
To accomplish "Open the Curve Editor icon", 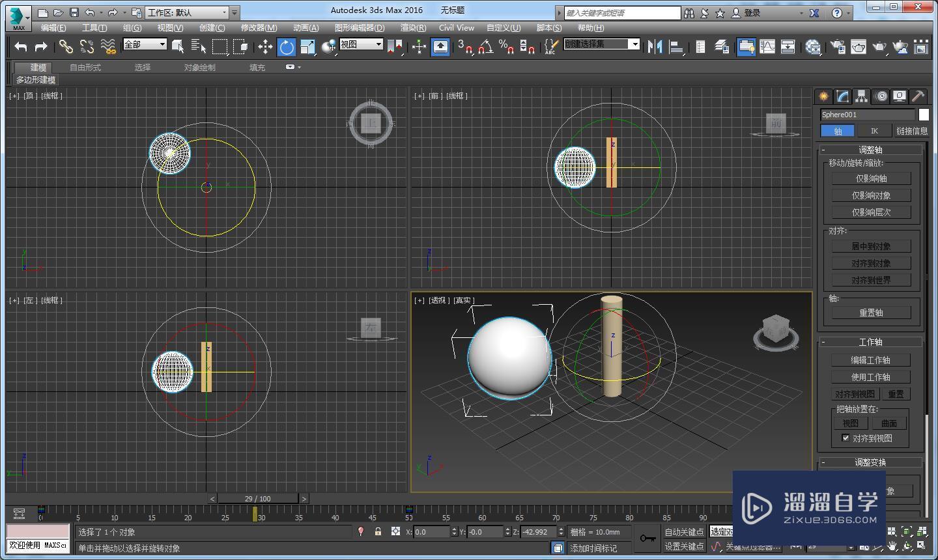I will tap(767, 46).
